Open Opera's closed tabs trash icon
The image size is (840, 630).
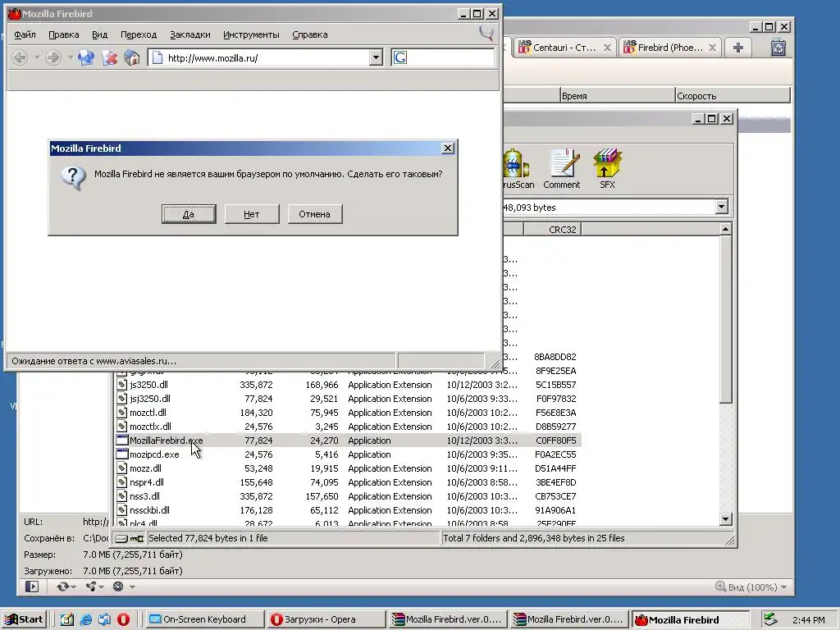[x=778, y=47]
